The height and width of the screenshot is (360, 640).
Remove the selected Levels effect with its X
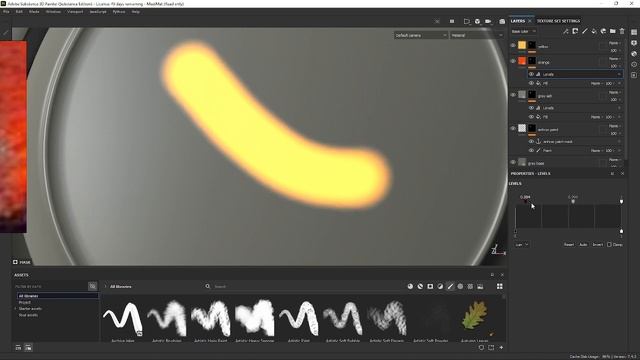pos(619,74)
